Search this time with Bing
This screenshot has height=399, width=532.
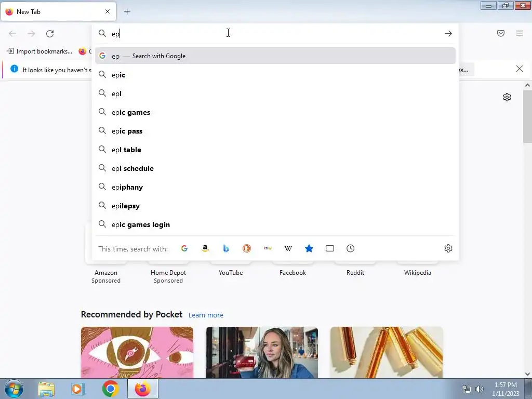coord(226,248)
